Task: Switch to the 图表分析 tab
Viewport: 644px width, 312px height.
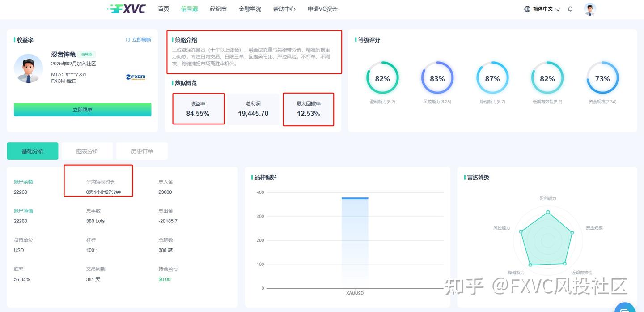Action: (x=87, y=151)
